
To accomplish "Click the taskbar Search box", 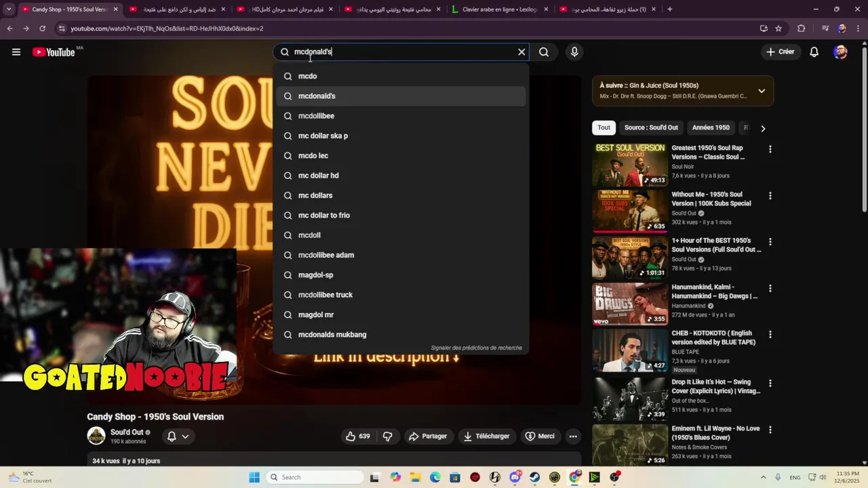I will (315, 477).
